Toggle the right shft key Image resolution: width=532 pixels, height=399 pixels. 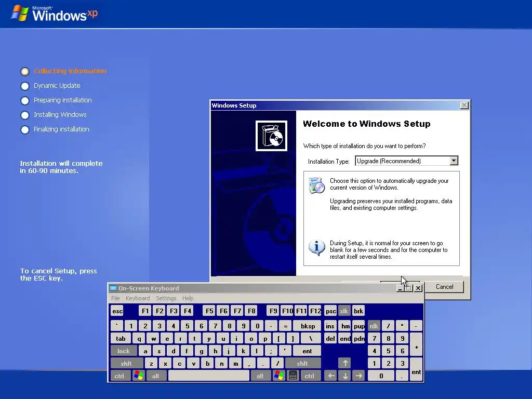click(302, 364)
